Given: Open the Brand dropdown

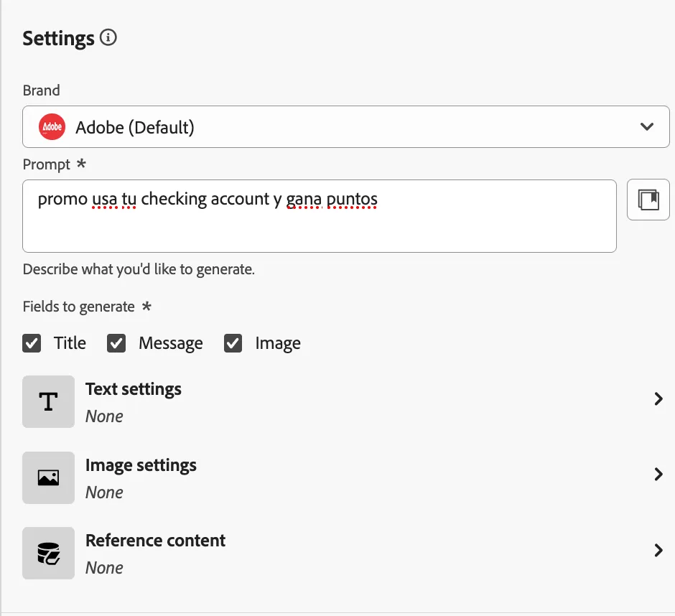Looking at the screenshot, I should 345,126.
